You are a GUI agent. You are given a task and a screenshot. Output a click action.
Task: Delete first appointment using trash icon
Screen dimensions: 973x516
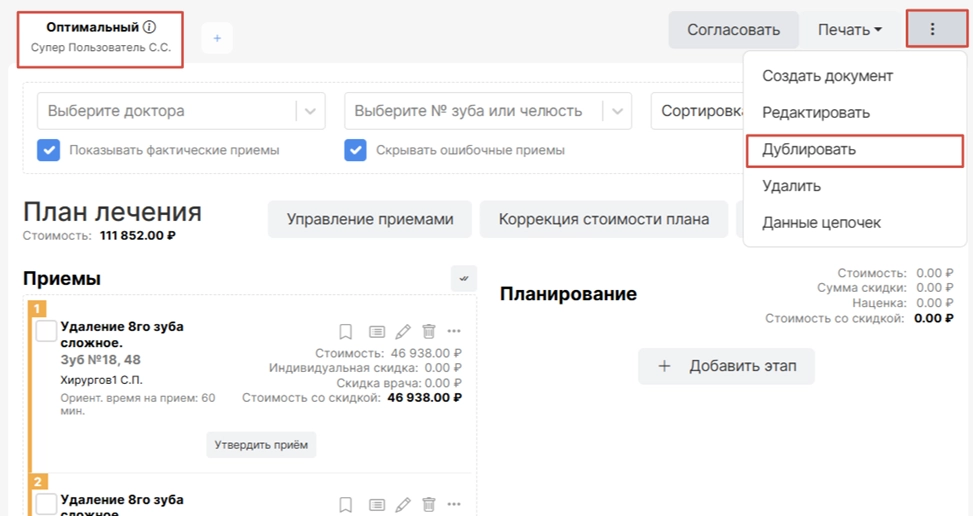tap(429, 332)
